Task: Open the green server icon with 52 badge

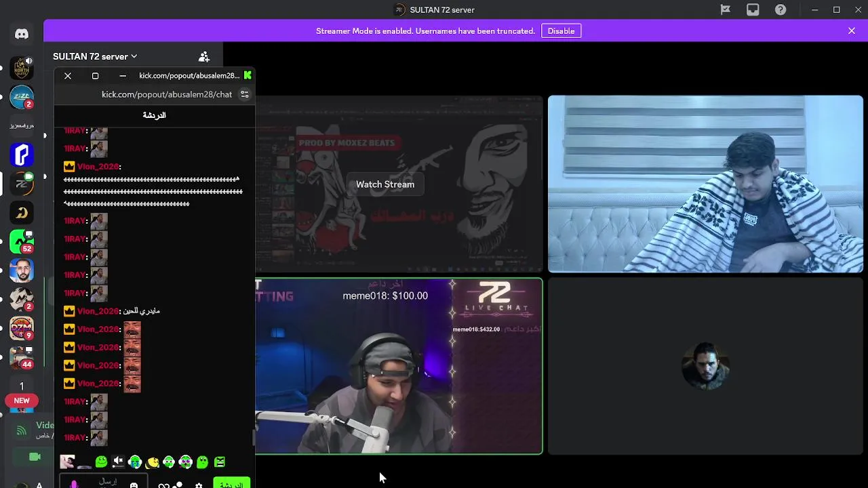Action: click(22, 242)
